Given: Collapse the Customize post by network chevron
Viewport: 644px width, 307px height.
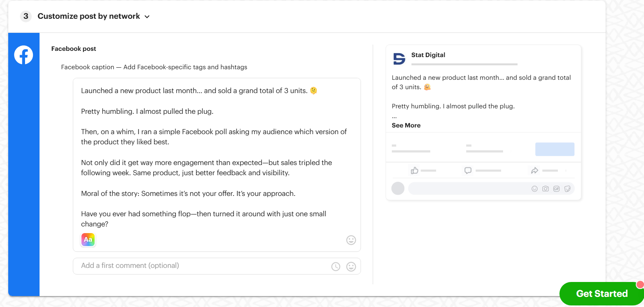Looking at the screenshot, I should coord(147,17).
